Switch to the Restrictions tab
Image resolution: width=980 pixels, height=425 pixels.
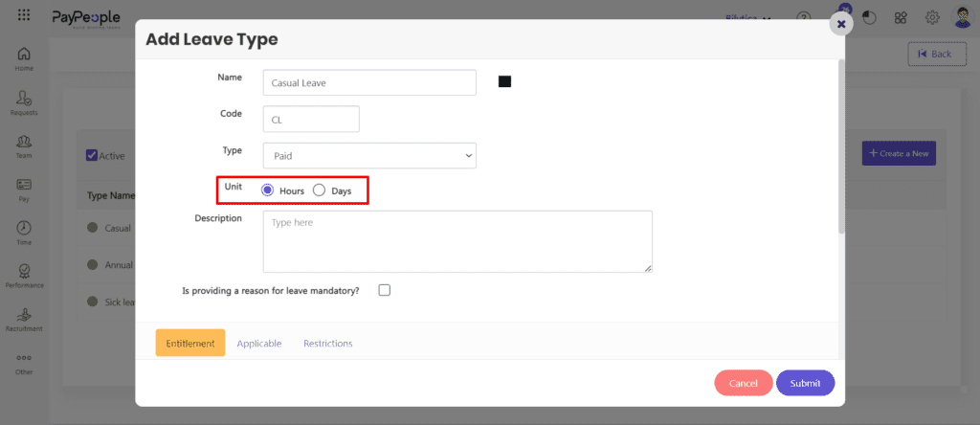point(327,344)
